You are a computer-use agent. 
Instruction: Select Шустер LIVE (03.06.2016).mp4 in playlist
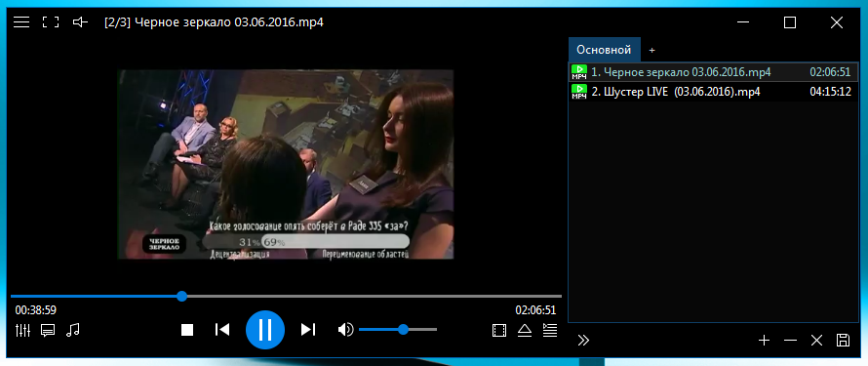click(x=713, y=92)
